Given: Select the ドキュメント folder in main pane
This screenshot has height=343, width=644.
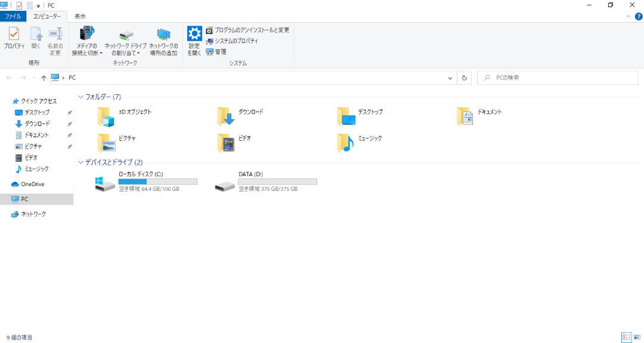Looking at the screenshot, I should (x=479, y=116).
